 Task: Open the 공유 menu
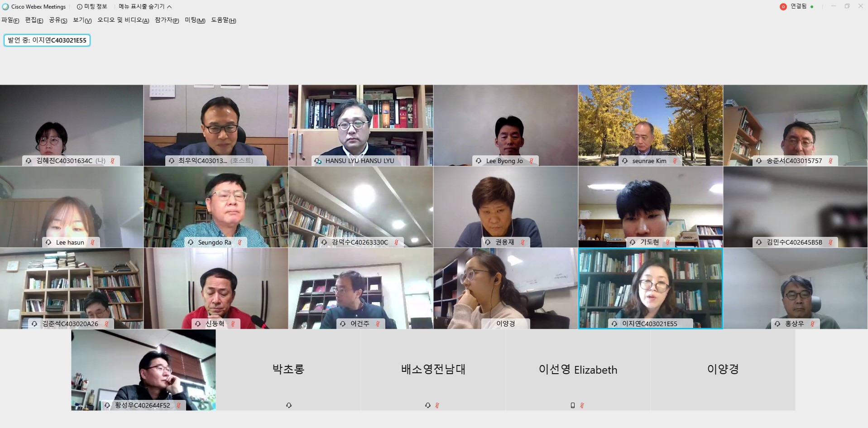pos(58,20)
